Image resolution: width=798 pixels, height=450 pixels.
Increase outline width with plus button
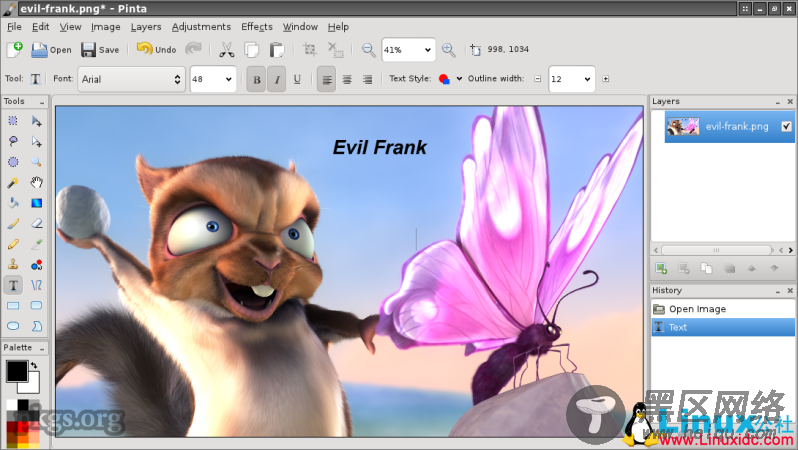click(x=606, y=79)
